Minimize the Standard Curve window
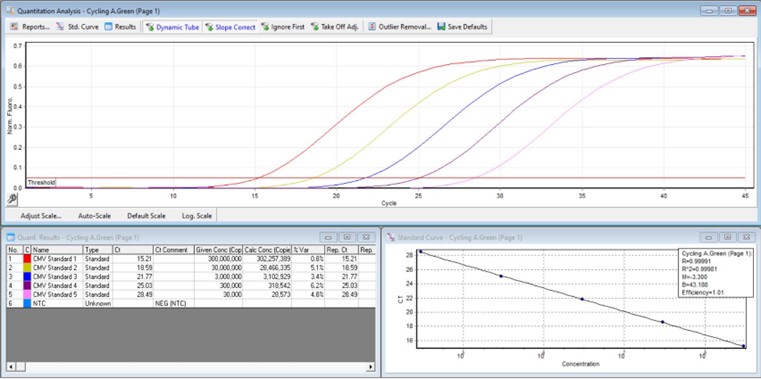 coord(708,237)
